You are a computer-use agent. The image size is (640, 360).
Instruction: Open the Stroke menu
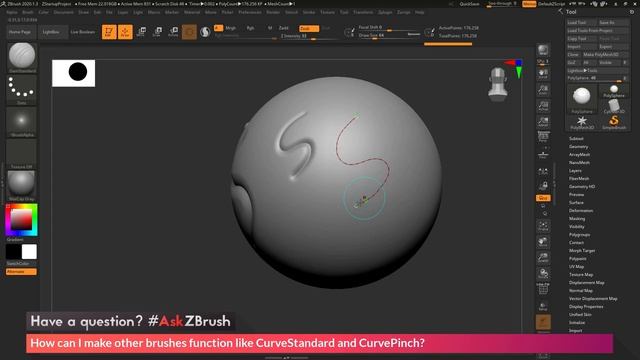[x=309, y=12]
